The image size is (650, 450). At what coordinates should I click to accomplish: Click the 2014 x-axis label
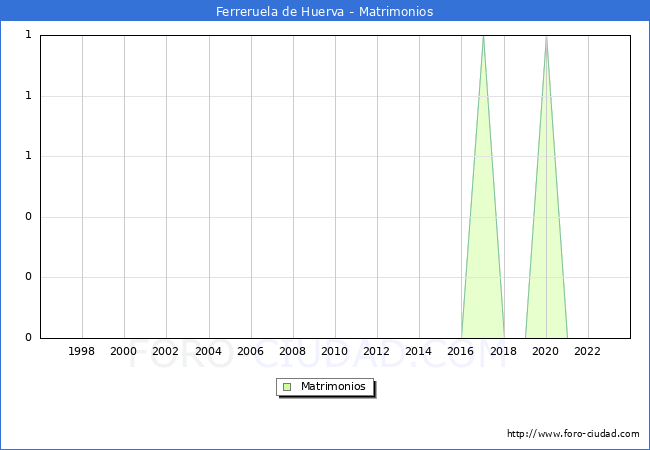click(x=419, y=351)
